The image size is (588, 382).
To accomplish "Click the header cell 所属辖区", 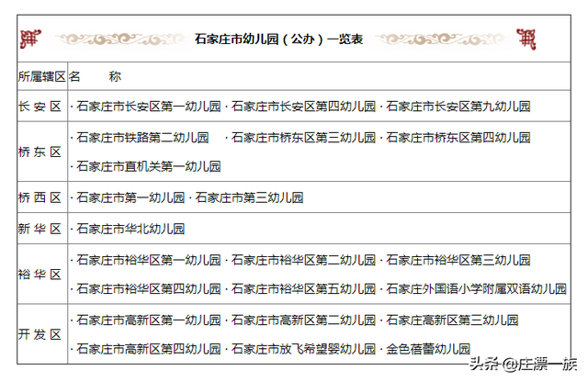I will click(x=42, y=76).
